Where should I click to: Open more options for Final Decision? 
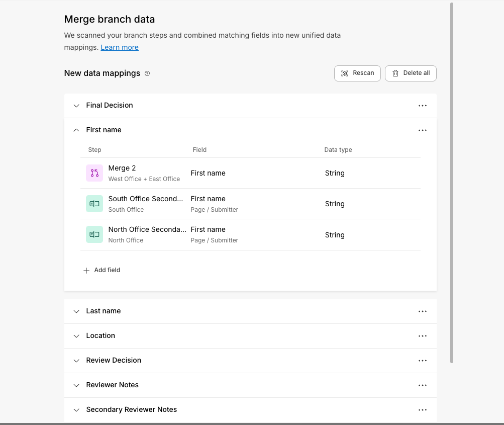423,106
